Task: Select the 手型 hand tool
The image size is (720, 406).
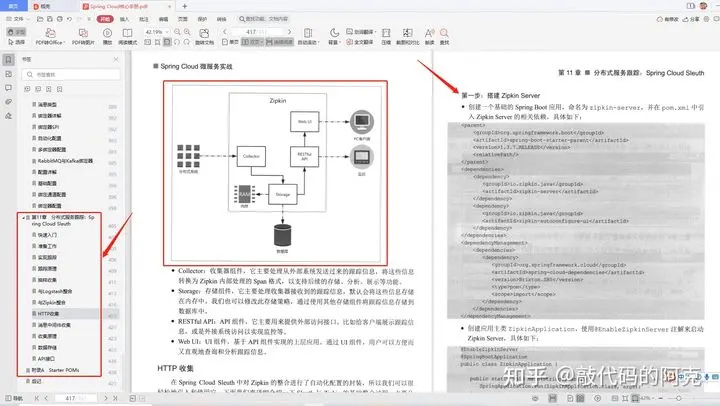Action: pyautogui.click(x=17, y=32)
